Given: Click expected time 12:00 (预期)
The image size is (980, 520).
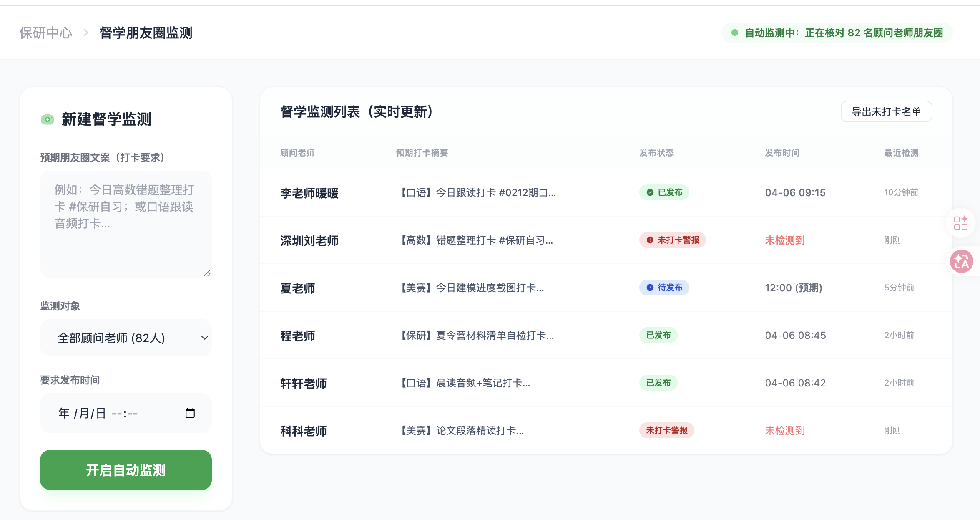Looking at the screenshot, I should [x=794, y=288].
